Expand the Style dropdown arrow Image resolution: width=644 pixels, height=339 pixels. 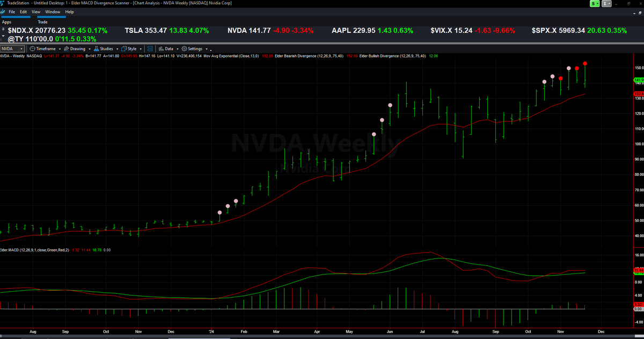click(140, 49)
